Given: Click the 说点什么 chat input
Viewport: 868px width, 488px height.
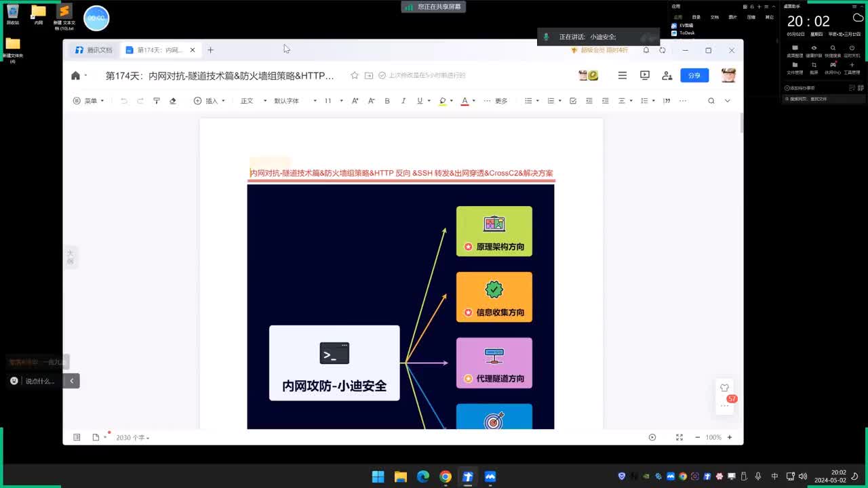Looking at the screenshot, I should pos(40,381).
